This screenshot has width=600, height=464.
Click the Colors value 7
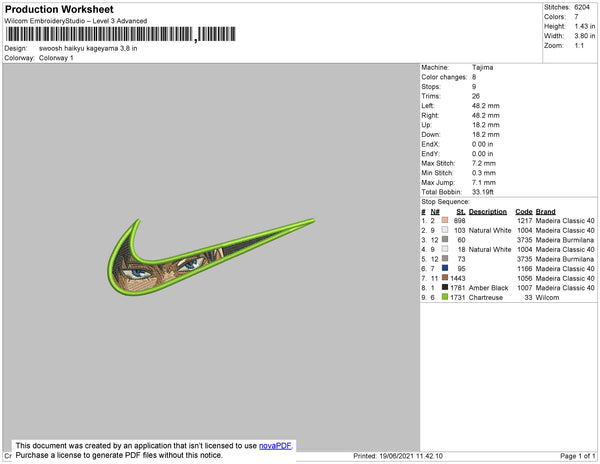tap(576, 17)
